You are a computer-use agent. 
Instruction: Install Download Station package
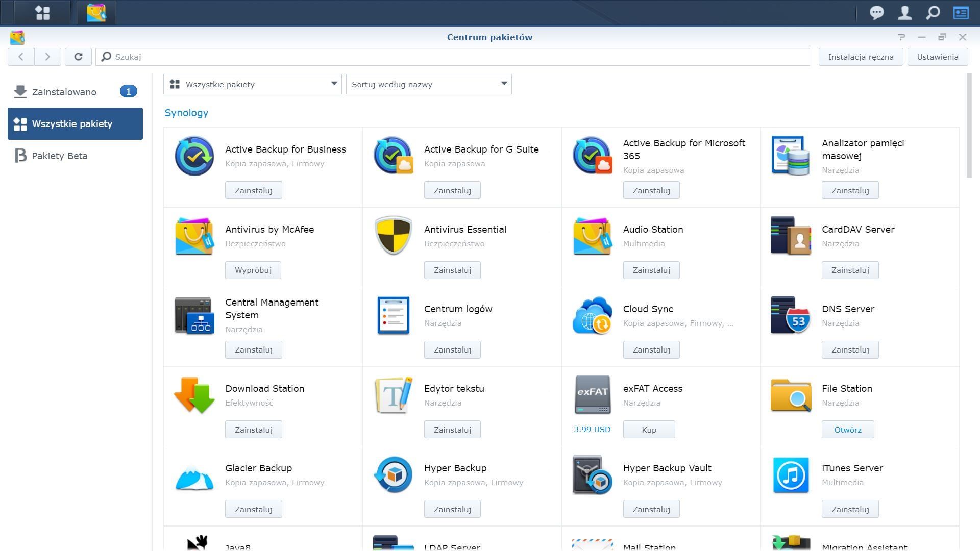pos(254,430)
